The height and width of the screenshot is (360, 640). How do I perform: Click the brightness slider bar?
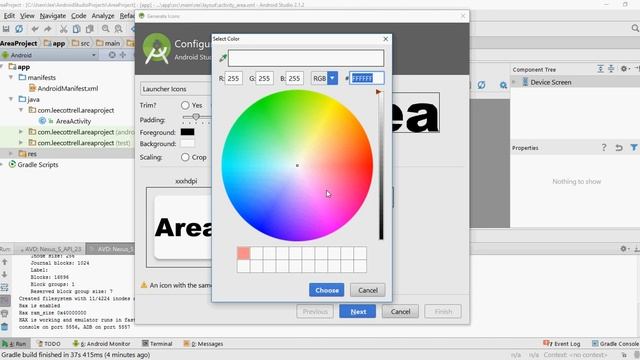(x=381, y=165)
